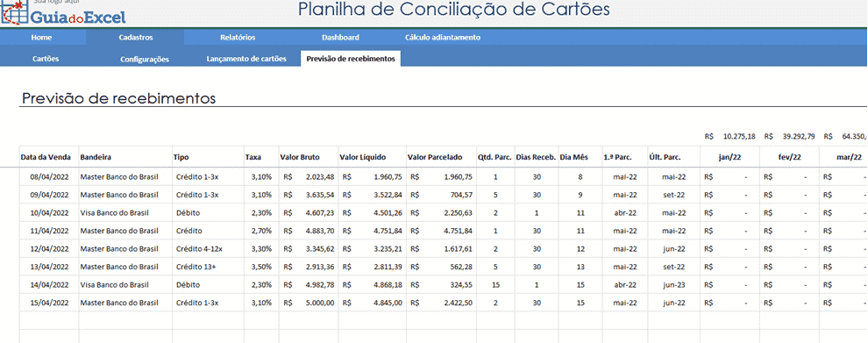This screenshot has width=868, height=343.
Task: Select installment value 704,57 cell
Action: (441, 195)
